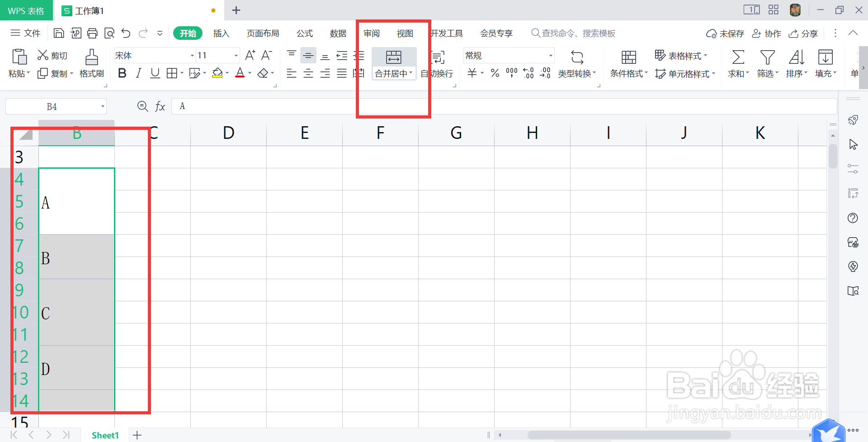Decrease font size with A- icon
This screenshot has height=442, width=868.
pos(267,55)
